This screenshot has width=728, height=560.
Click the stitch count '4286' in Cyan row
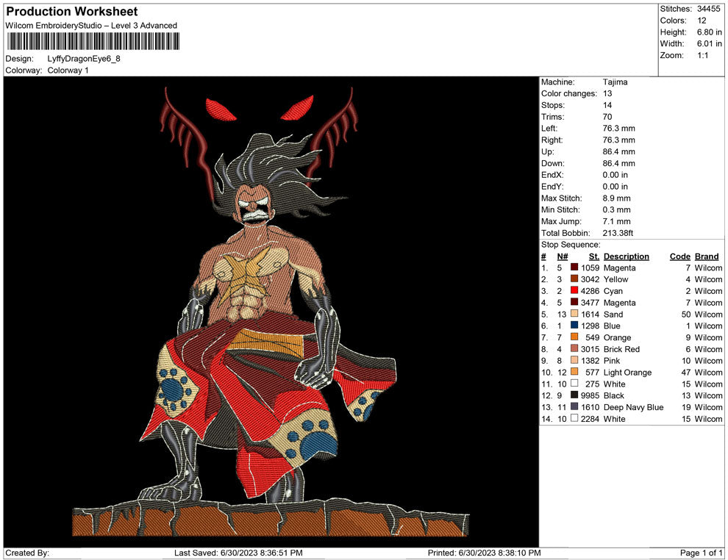tap(590, 291)
